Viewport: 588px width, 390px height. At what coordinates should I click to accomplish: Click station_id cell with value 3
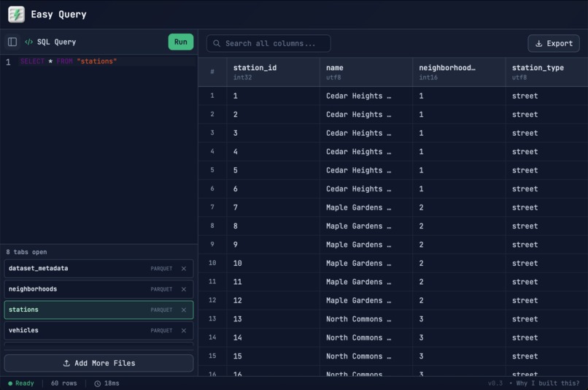pyautogui.click(x=273, y=133)
